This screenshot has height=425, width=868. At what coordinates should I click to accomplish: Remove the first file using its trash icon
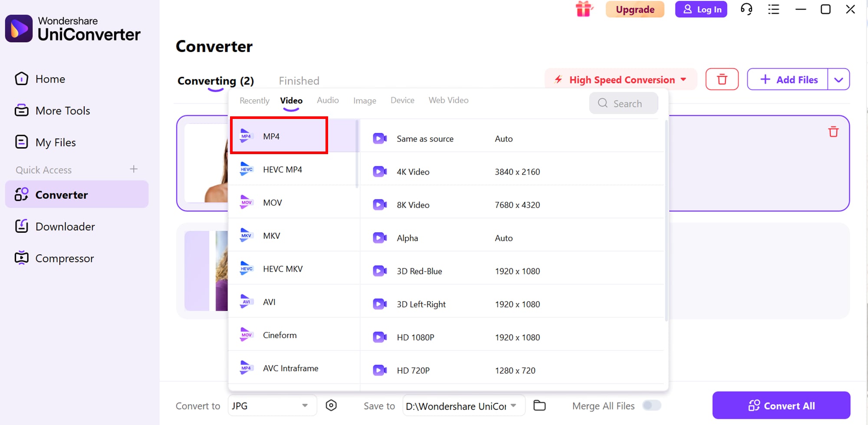point(833,132)
